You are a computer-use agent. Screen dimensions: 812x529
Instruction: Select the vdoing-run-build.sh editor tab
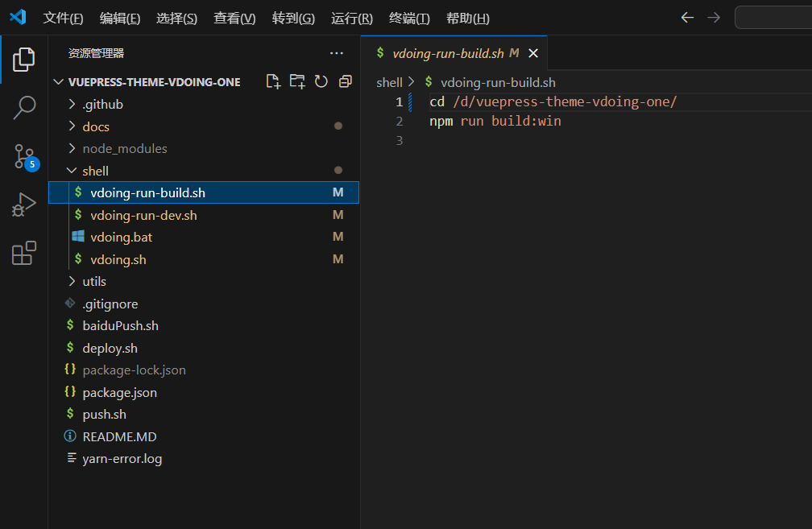(x=454, y=53)
